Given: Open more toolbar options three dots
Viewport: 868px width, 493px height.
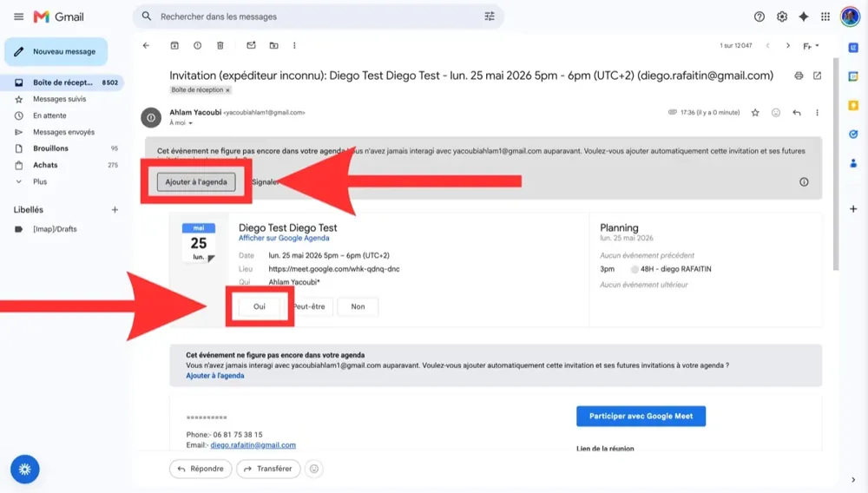Looking at the screenshot, I should point(294,45).
